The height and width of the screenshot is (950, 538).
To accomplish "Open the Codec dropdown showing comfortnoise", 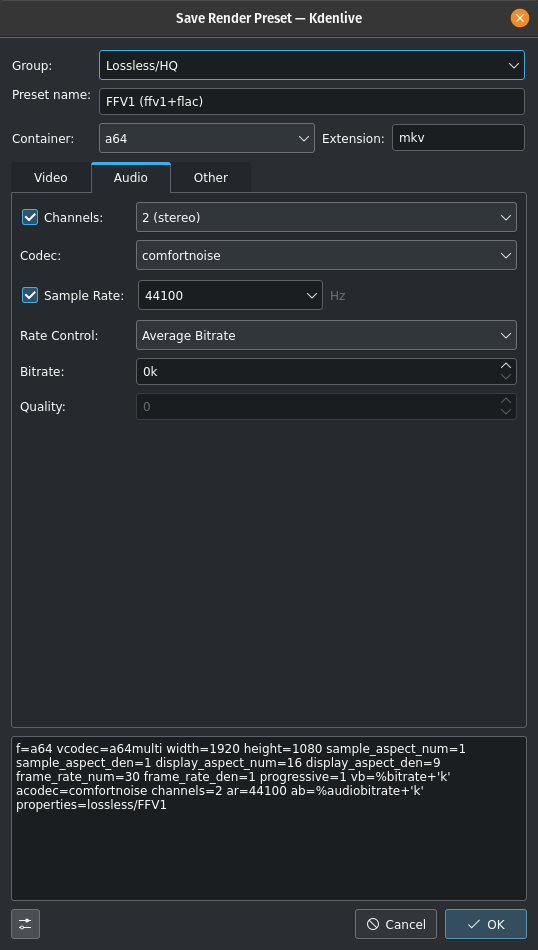I will pyautogui.click(x=327, y=255).
